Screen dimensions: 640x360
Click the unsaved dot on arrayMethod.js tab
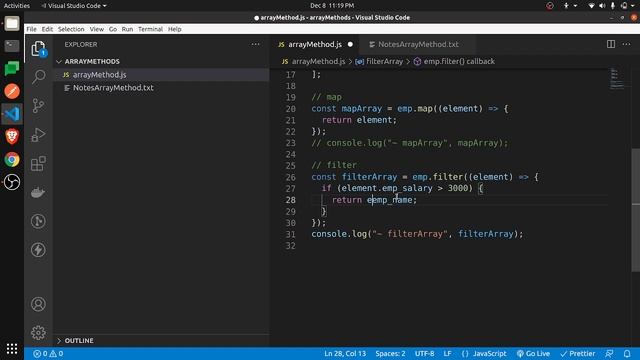click(x=350, y=44)
